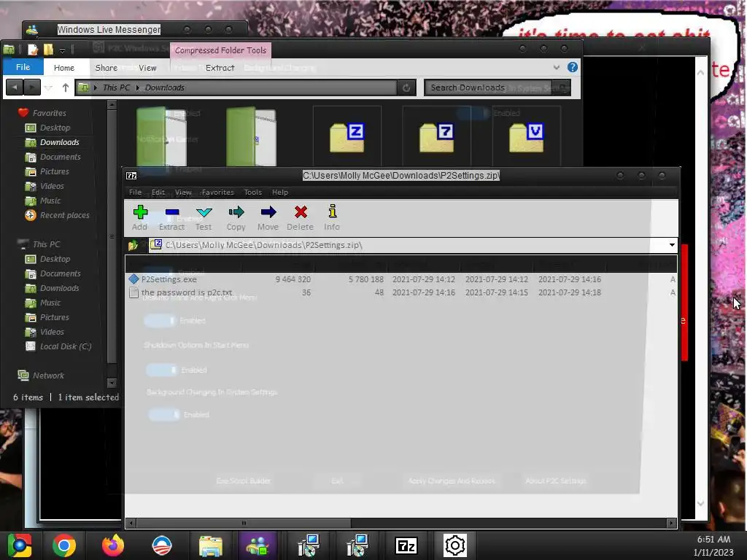Select Network in the navigation pane
The height and width of the screenshot is (560, 747).
click(x=48, y=376)
